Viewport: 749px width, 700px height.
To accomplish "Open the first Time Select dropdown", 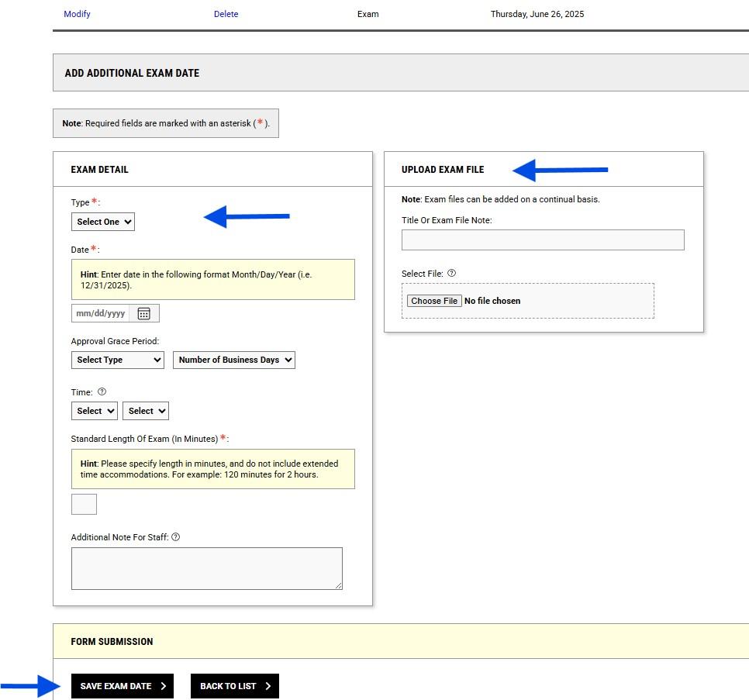I will click(x=94, y=411).
